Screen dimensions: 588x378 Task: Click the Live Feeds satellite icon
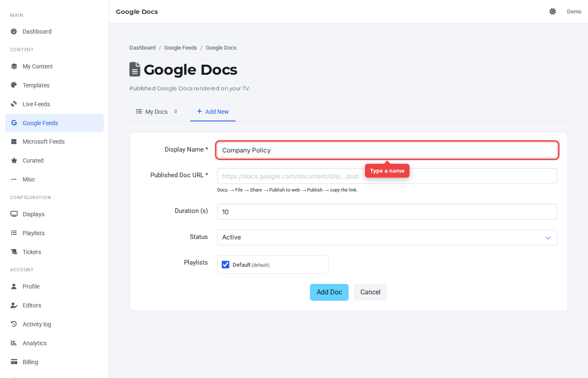14,104
